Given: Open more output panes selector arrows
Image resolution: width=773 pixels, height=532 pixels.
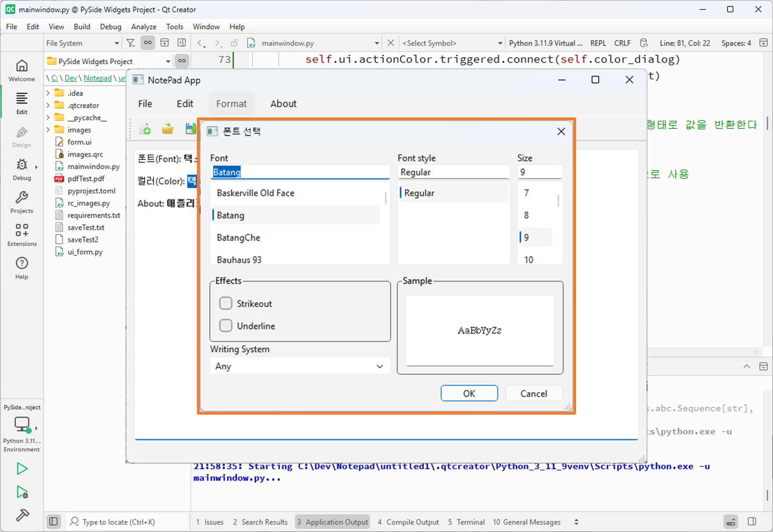Looking at the screenshot, I should coord(576,522).
